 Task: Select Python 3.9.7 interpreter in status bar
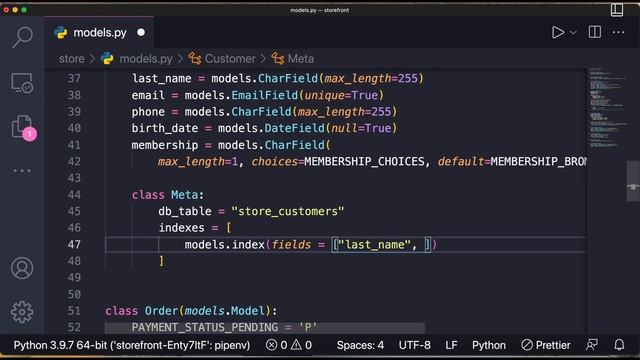131,345
